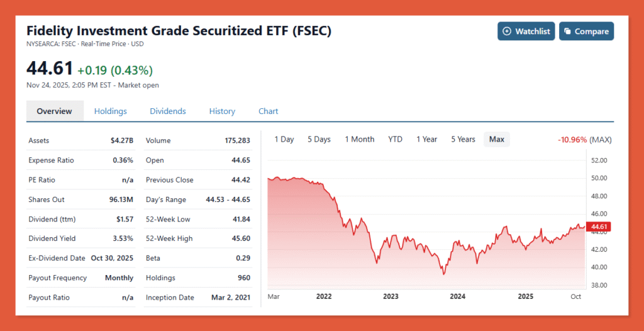Viewport: 644px width, 331px height.
Task: Click the copy icon on Compare button
Action: click(x=567, y=31)
